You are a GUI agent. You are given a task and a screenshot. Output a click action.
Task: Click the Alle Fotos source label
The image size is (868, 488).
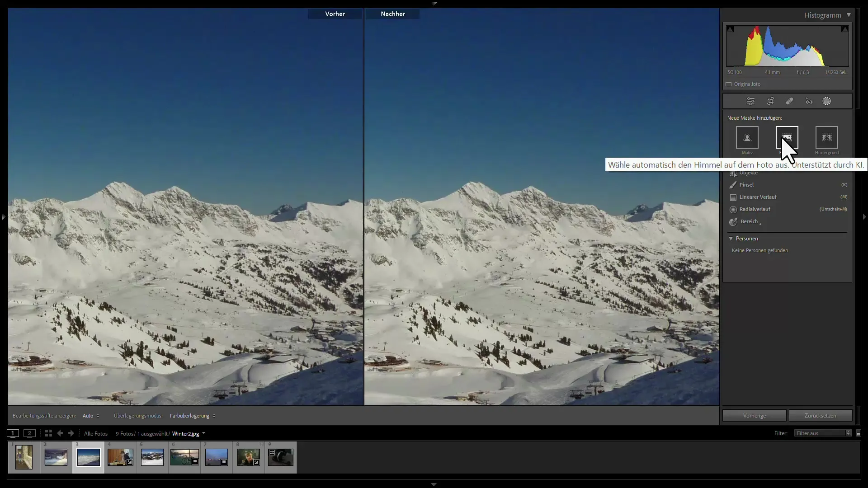96,434
